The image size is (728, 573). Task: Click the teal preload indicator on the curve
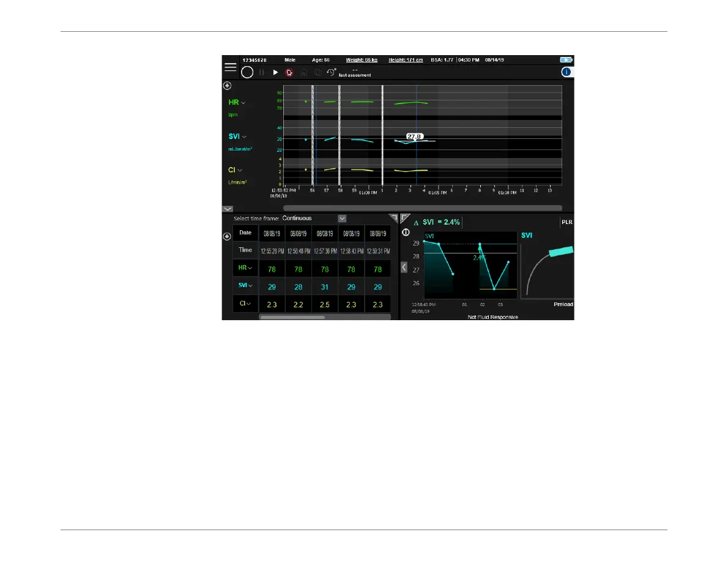[x=562, y=252]
